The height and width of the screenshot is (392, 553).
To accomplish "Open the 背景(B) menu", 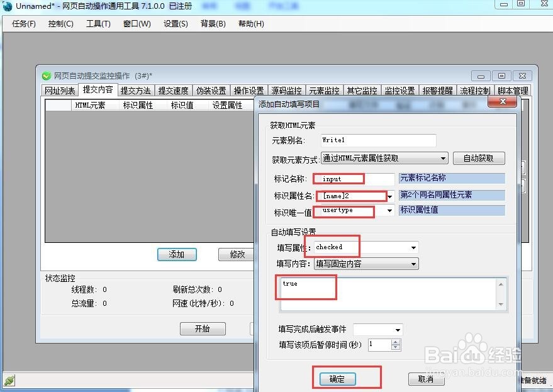I will coord(213,24).
